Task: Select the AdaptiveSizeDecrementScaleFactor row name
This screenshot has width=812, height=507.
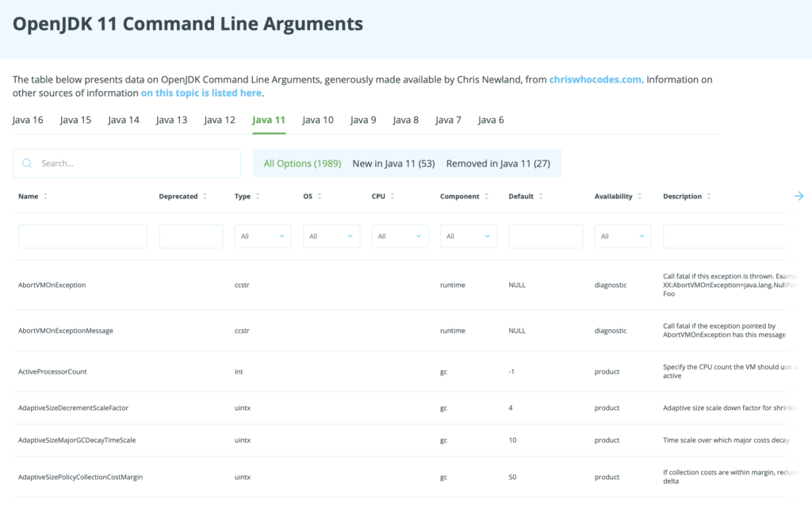Action: tap(73, 408)
